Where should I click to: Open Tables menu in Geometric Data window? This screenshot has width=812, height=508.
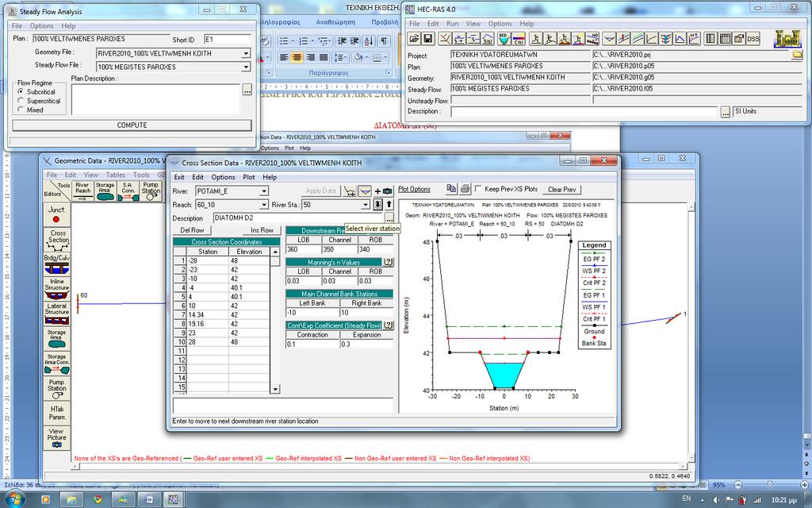coord(116,175)
